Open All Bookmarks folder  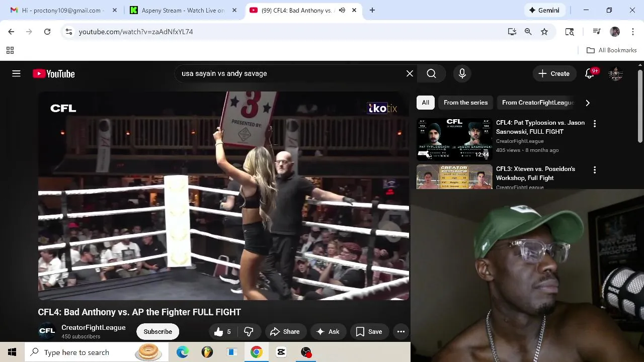pos(611,50)
